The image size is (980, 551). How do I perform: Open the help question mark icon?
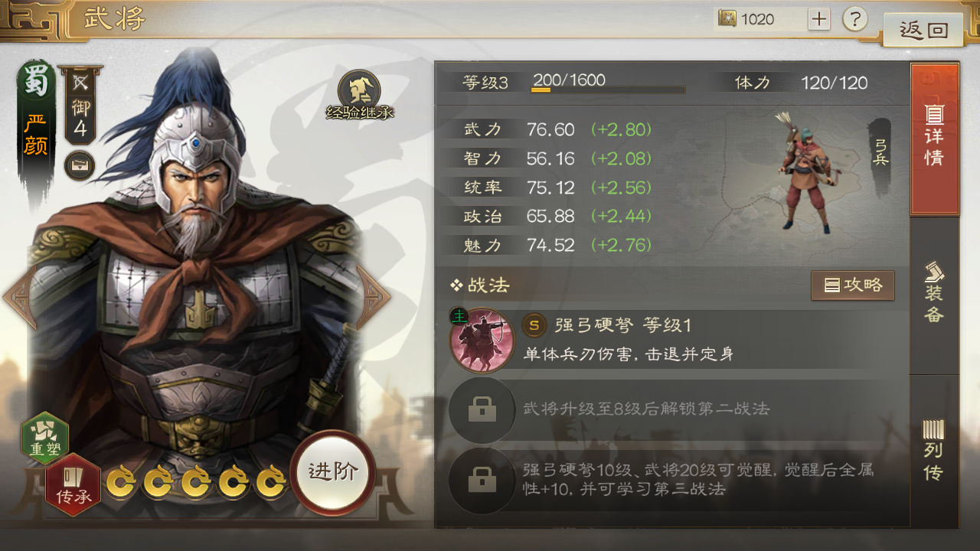pos(855,19)
